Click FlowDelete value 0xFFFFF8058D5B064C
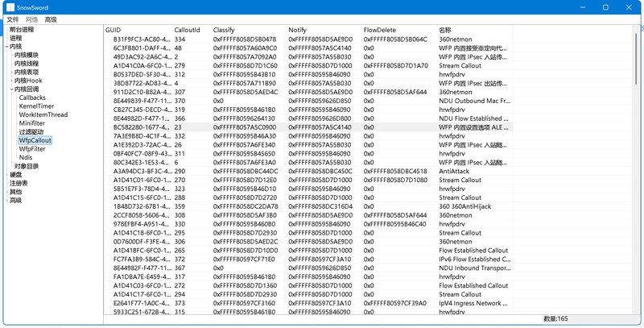The image size is (644, 328). coord(395,39)
